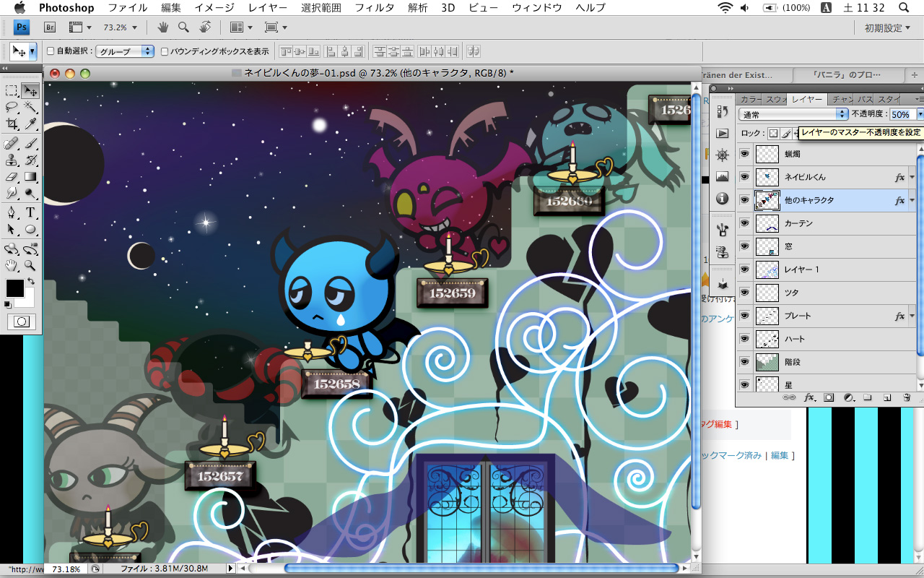
Task: Expand effects on the プレート layer
Action: click(912, 316)
